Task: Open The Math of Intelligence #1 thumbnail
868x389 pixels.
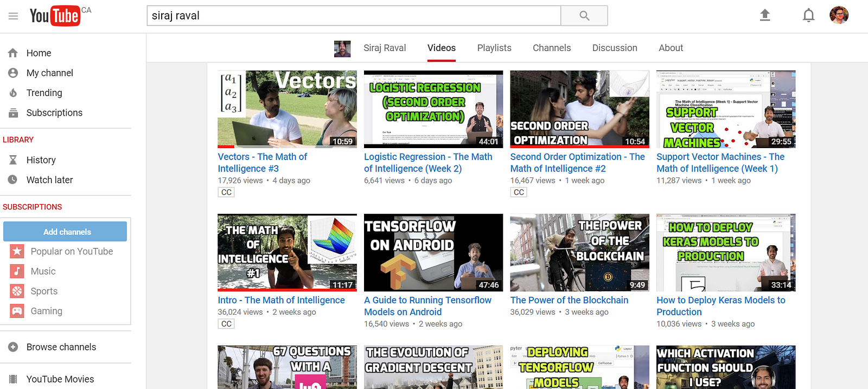Action: [x=288, y=252]
